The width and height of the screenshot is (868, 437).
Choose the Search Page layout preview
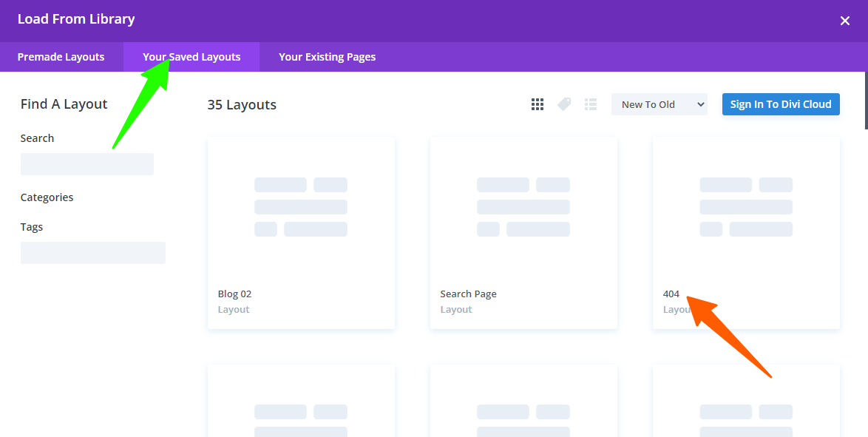[x=523, y=207]
